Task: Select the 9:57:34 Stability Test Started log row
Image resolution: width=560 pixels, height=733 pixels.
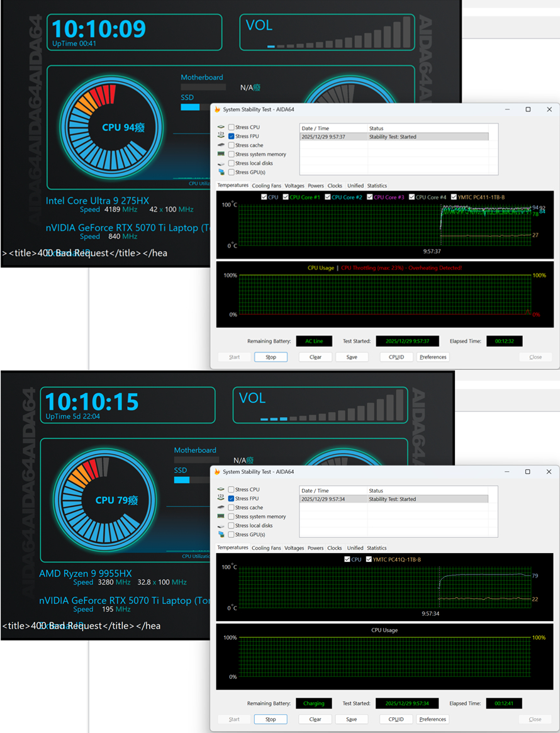Action: (393, 499)
